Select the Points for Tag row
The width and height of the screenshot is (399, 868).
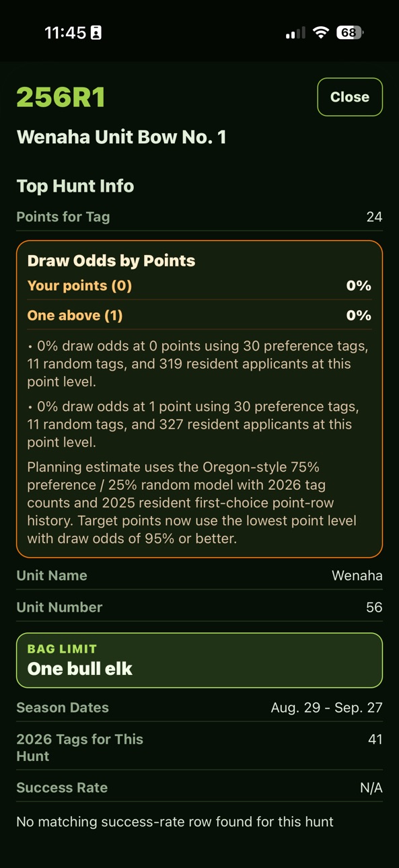tap(199, 217)
